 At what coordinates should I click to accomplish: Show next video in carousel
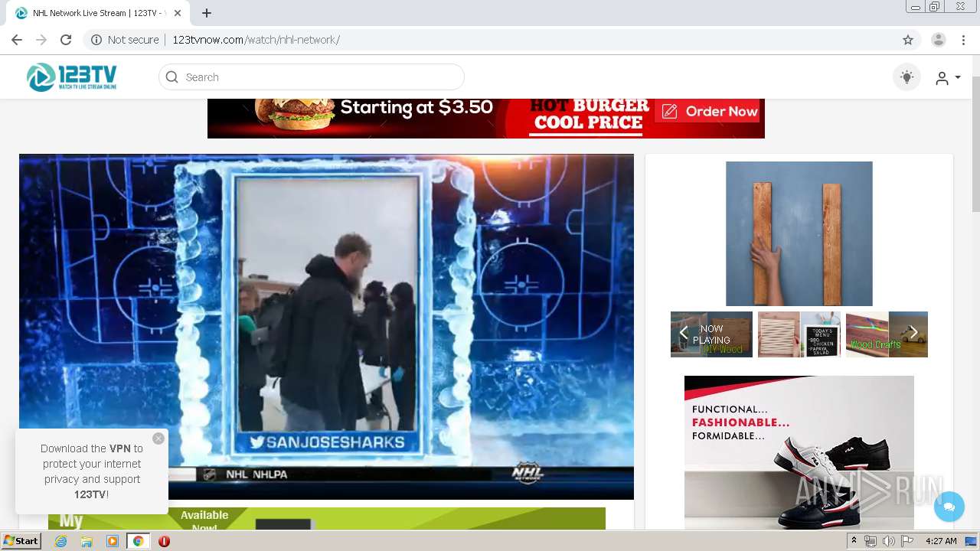pos(913,333)
